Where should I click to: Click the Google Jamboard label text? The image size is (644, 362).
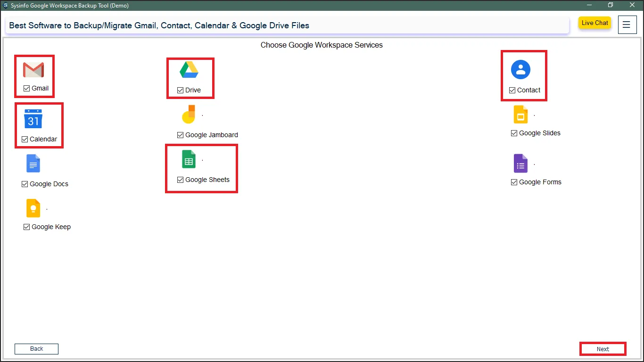coord(212,135)
